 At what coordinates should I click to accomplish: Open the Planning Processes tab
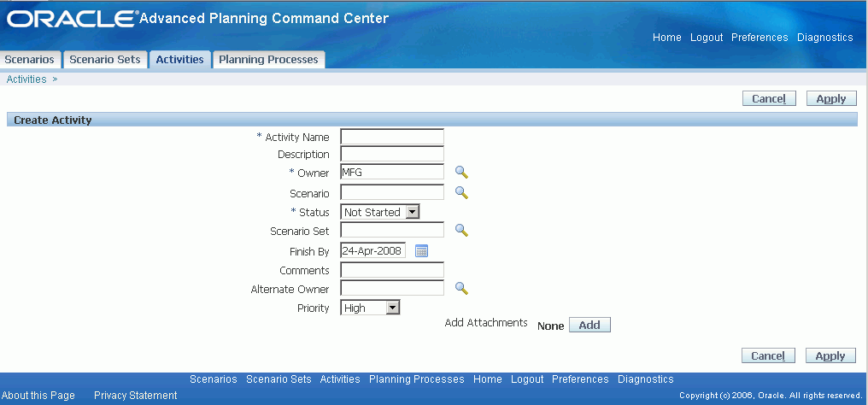pos(268,59)
